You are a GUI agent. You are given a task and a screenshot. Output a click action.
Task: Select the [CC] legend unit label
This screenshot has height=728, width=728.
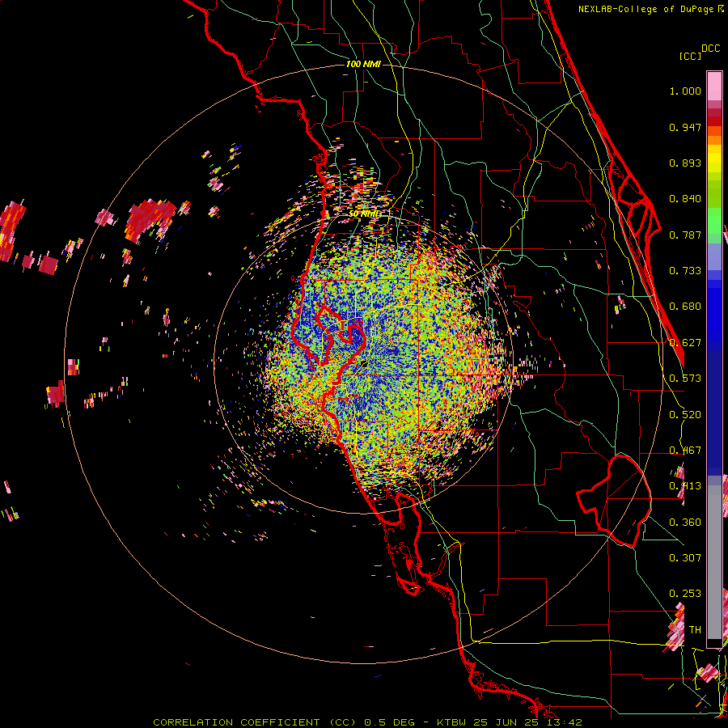pos(690,56)
